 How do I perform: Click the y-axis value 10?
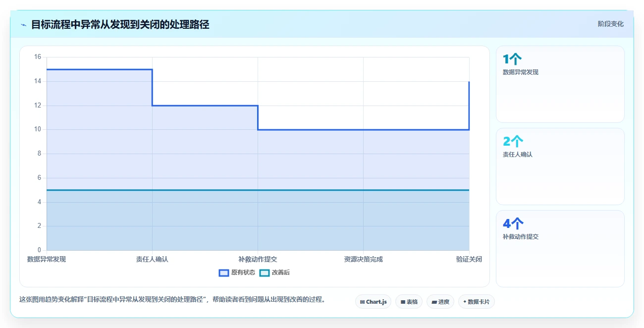click(38, 129)
